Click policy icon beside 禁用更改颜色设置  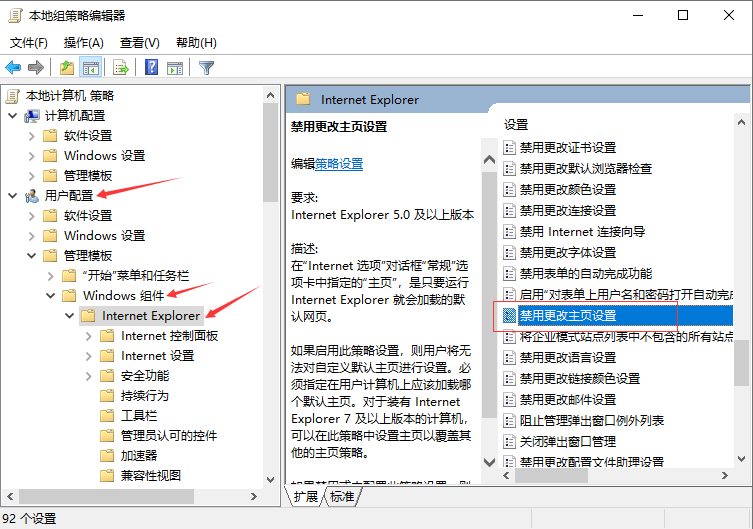(510, 190)
